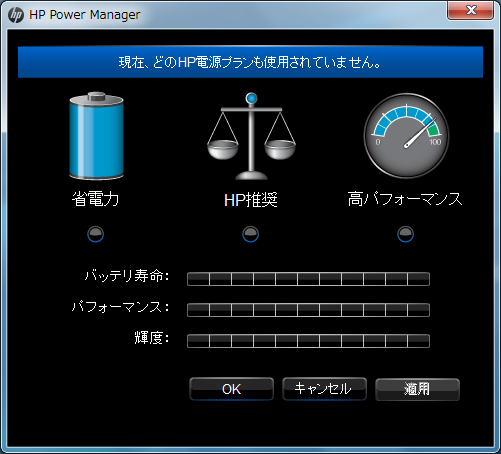Screen dimensions: 501x454
Task: Select the 高パフォーマンス radio button
Action: tap(406, 234)
